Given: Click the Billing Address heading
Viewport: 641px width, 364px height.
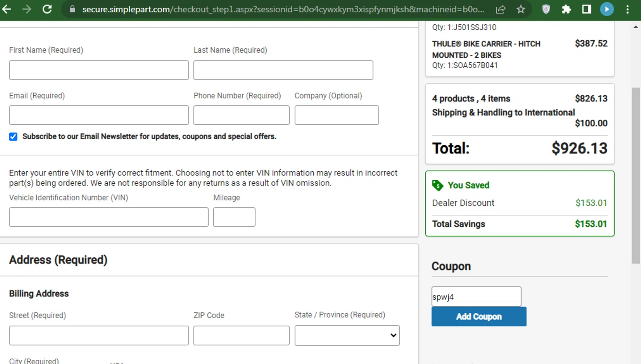Looking at the screenshot, I should tap(39, 294).
